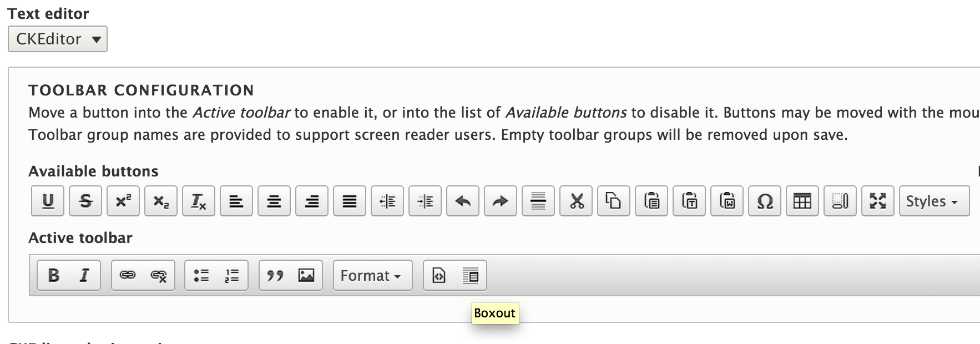This screenshot has width=980, height=344.
Task: Select the Table button
Action: (x=802, y=201)
